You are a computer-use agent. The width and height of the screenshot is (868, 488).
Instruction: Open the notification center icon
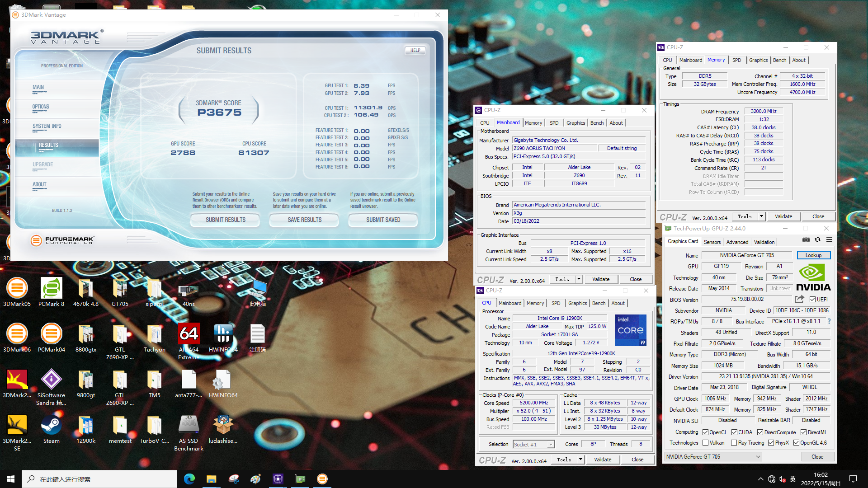(853, 479)
